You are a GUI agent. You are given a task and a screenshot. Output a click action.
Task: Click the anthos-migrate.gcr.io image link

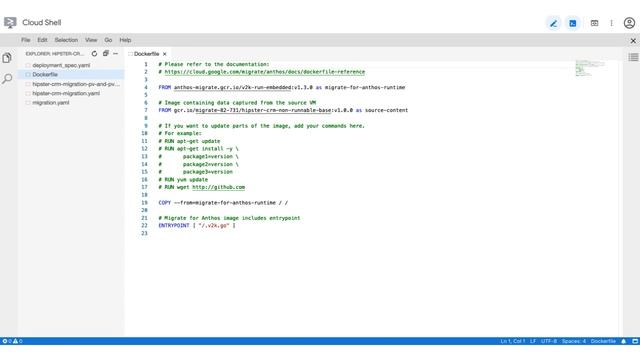tap(233, 87)
